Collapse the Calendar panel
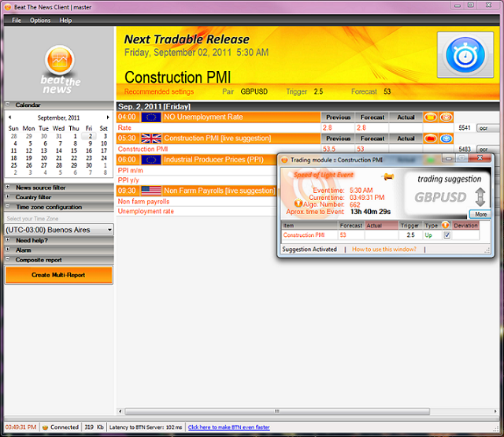Image resolution: width=504 pixels, height=437 pixels. point(8,105)
